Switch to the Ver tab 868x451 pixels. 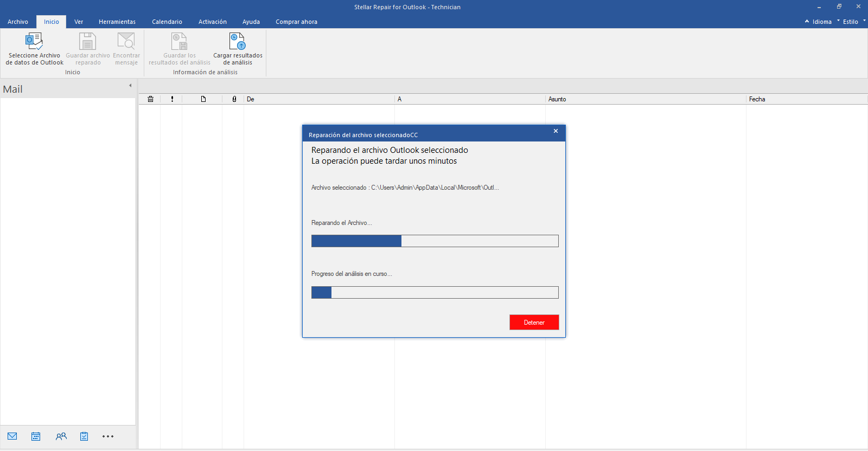point(79,22)
